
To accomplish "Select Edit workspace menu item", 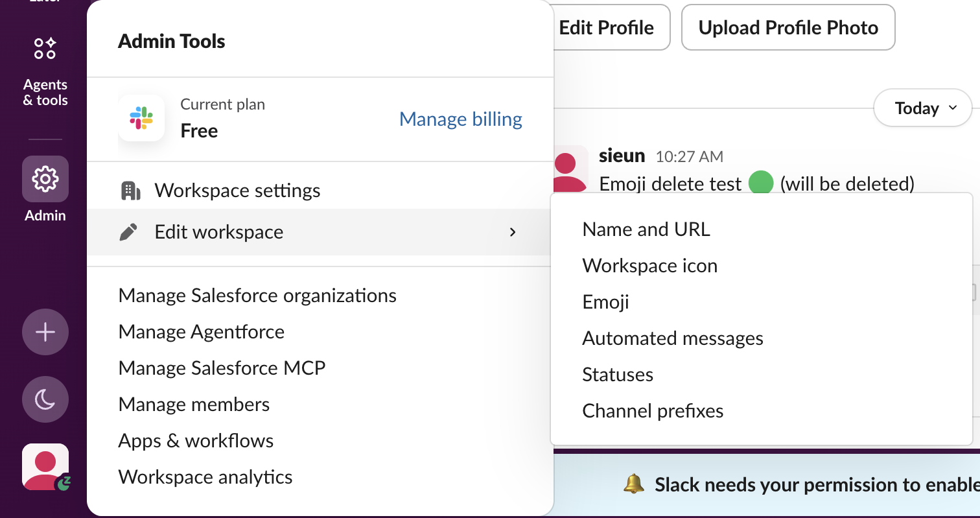I will pyautogui.click(x=320, y=232).
